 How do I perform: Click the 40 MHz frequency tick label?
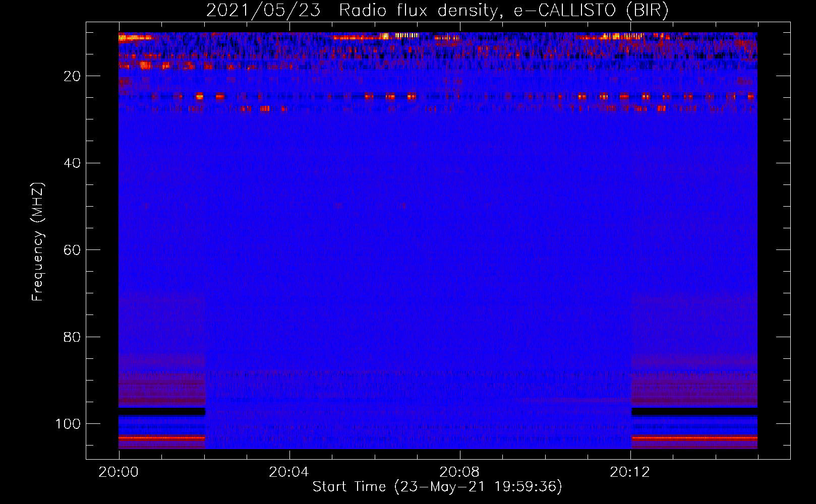click(72, 163)
